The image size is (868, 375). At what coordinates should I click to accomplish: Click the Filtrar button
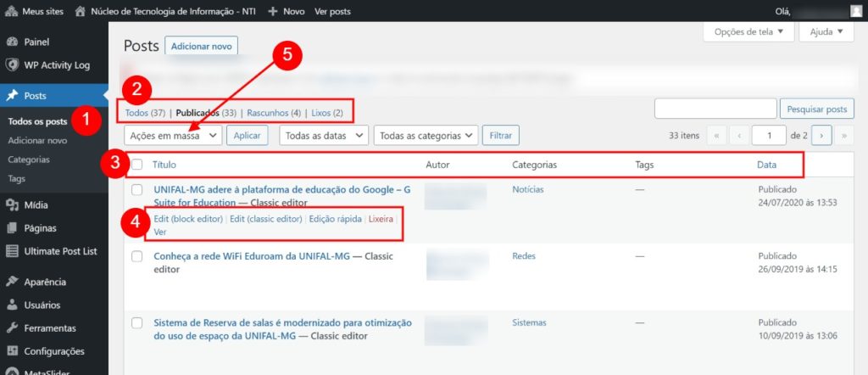click(x=501, y=135)
